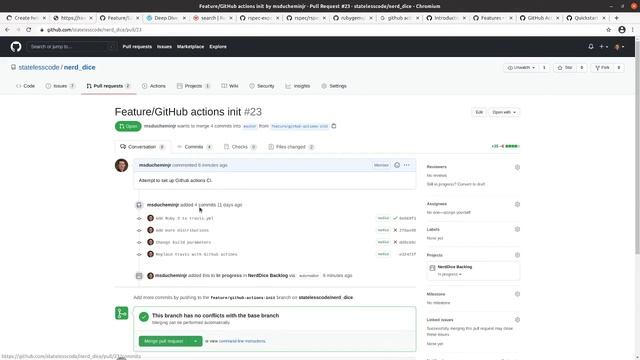This screenshot has width=640, height=360.
Task: Open the nerd_dice repository link
Action: (x=80, y=67)
